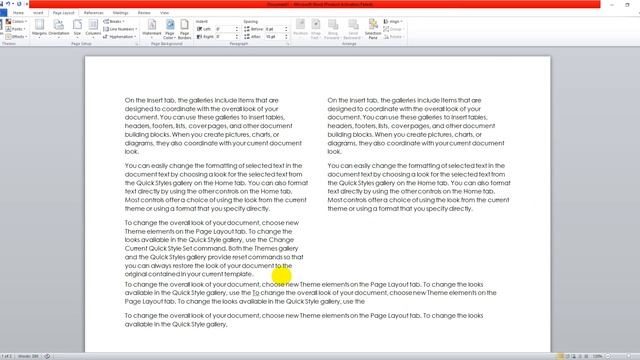The image size is (640, 360).
Task: Switch to the Insert tab
Action: coord(38,13)
